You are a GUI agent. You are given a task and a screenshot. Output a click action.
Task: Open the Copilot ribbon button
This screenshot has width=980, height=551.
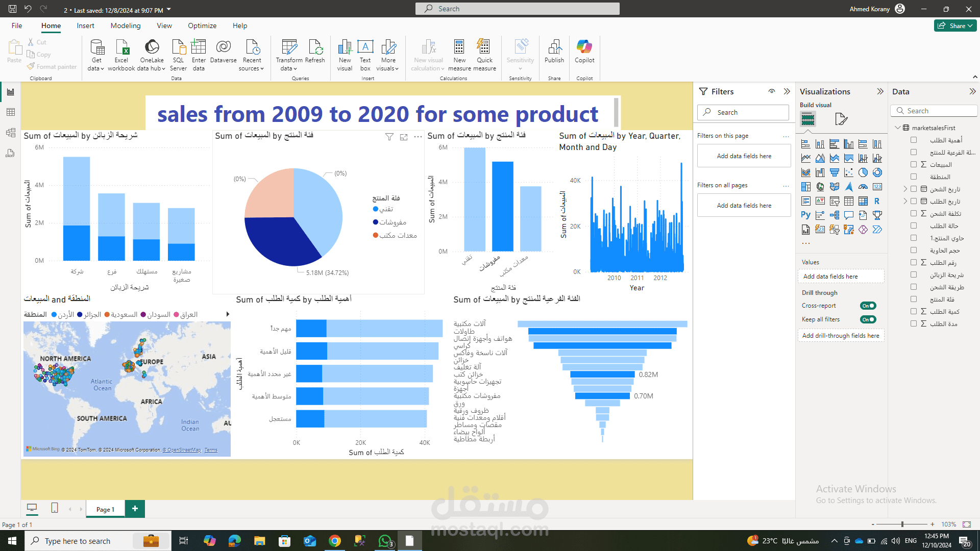[x=584, y=51]
